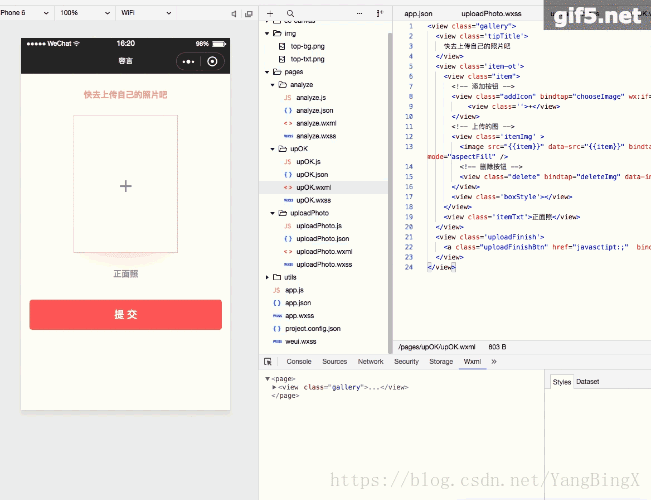This screenshot has width=651, height=500.
Task: Open uploadPhoto.wxml file
Action: (x=324, y=252)
